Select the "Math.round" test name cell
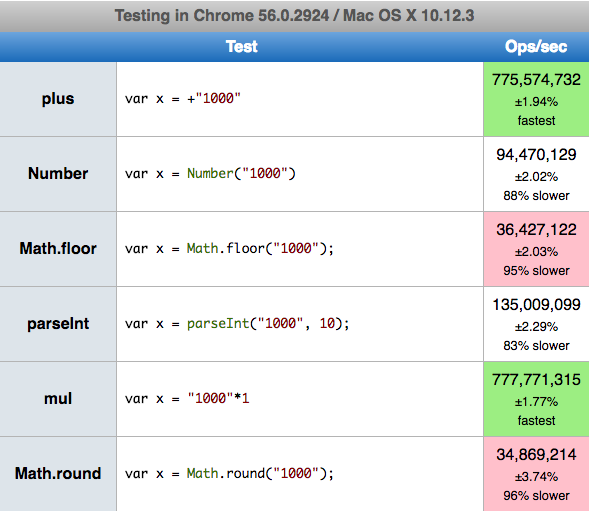Image resolution: width=591 pixels, height=513 pixels. click(58, 474)
